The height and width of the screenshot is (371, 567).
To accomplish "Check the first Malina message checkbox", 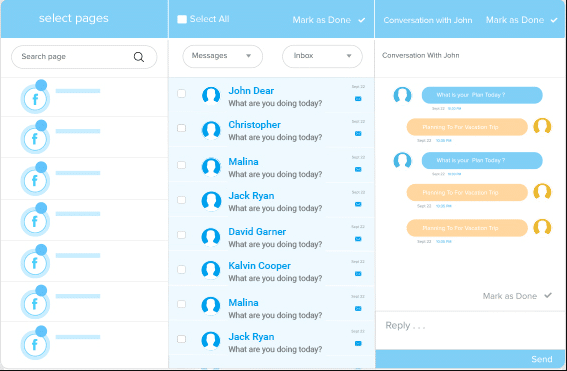I will (x=182, y=165).
